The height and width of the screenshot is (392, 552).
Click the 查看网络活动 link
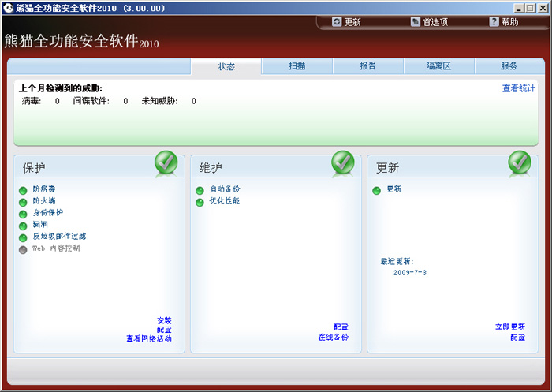tap(149, 338)
